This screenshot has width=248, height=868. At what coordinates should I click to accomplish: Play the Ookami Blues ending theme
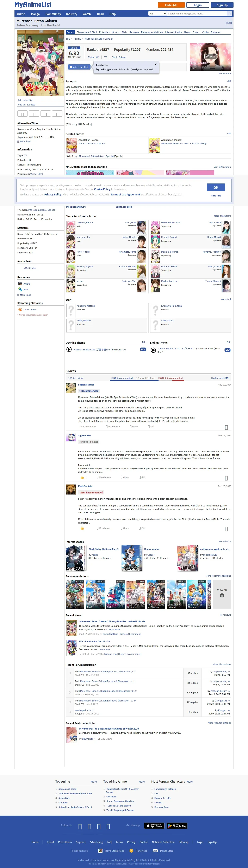point(153,350)
